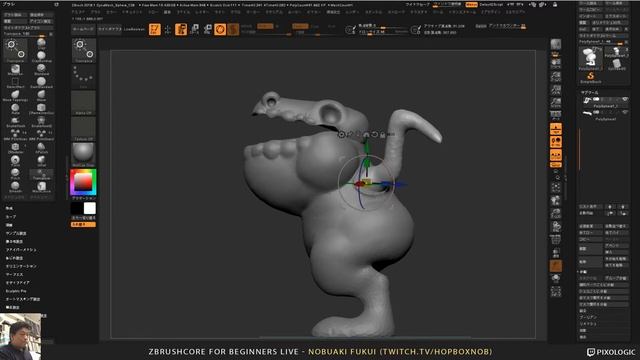Image resolution: width=640 pixels, height=360 pixels.
Task: Open the ファイル menu
Action: 183,12
